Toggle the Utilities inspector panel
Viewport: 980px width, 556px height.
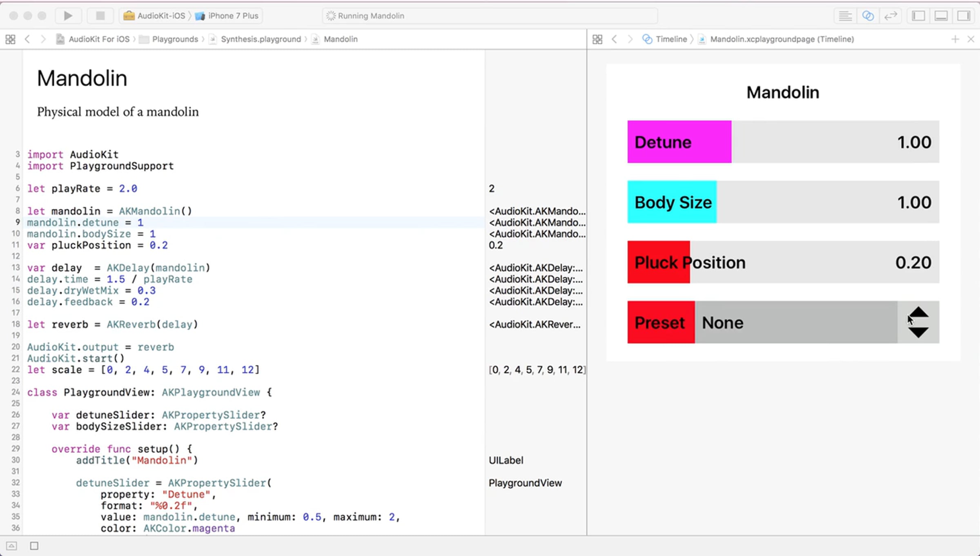[964, 16]
